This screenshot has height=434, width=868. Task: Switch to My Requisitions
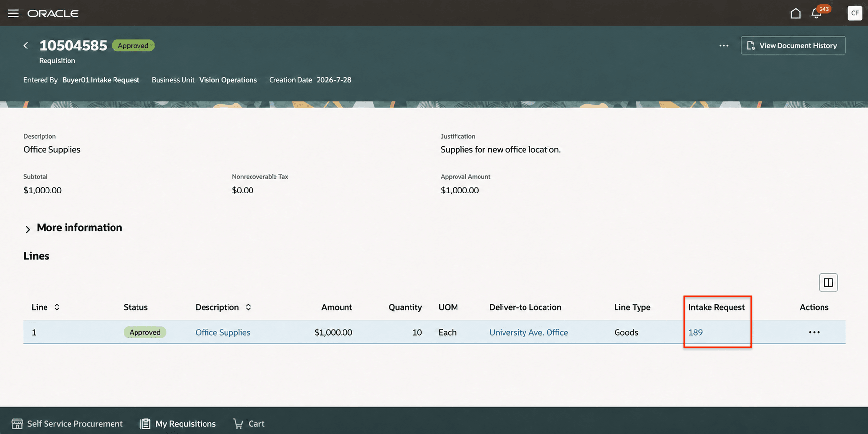tap(178, 424)
